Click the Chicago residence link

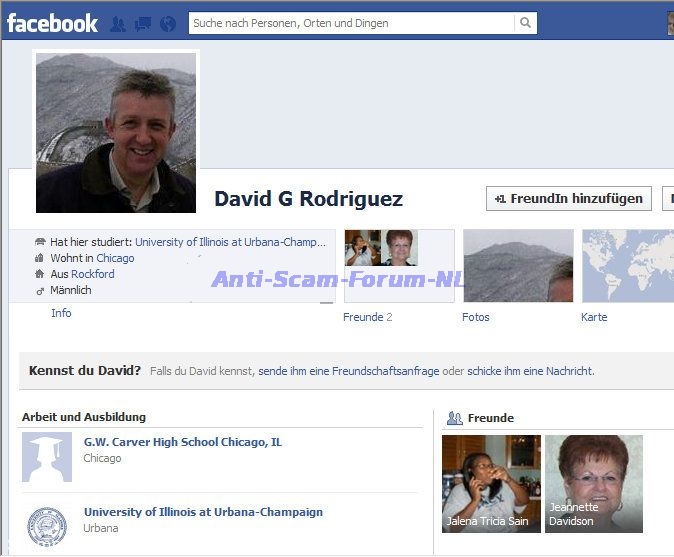[x=115, y=258]
